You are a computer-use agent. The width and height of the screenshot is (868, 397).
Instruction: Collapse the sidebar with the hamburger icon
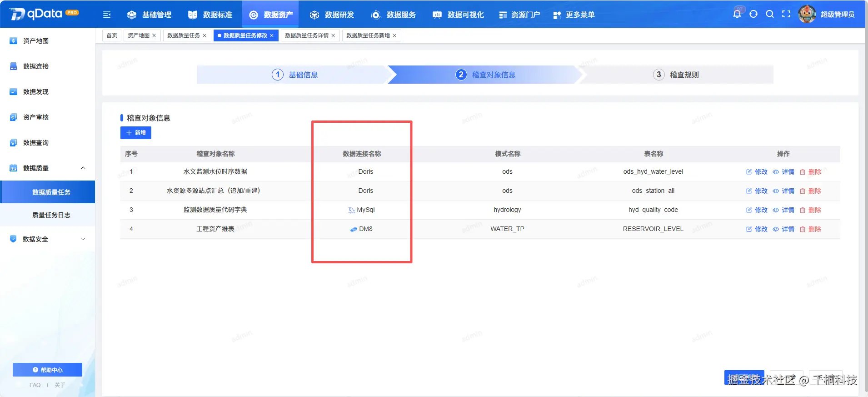107,15
